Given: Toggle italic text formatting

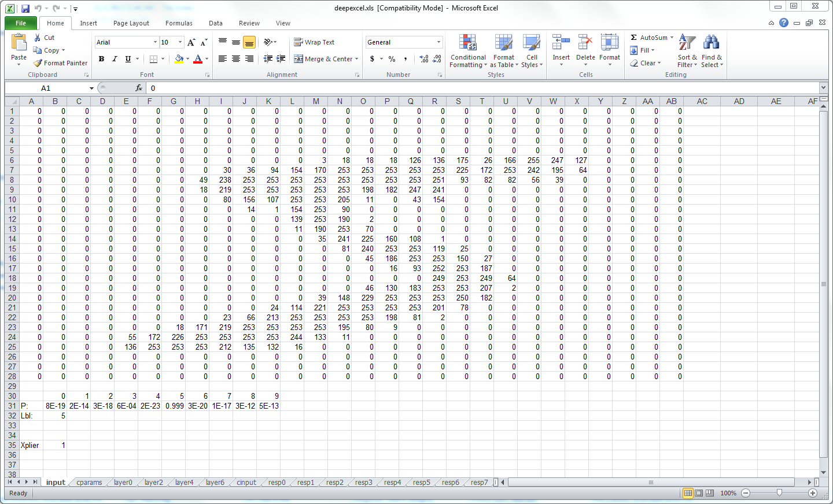Looking at the screenshot, I should pos(115,59).
